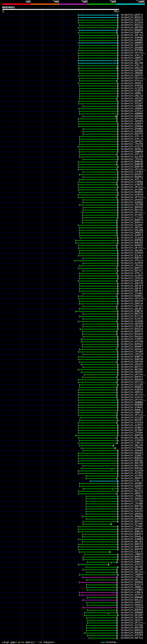The image size is (147, 644).
Task: Click hit label UniRef100_Q3LVJ0
Action: (x=132, y=552)
